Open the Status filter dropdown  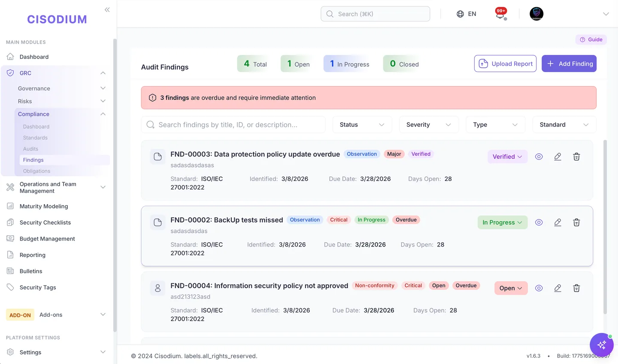362,125
